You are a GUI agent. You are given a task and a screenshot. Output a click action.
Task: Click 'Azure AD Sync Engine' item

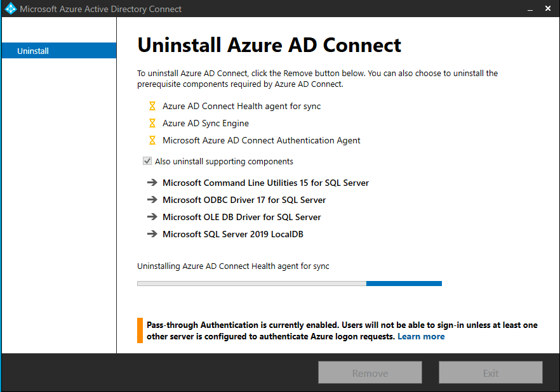(206, 124)
